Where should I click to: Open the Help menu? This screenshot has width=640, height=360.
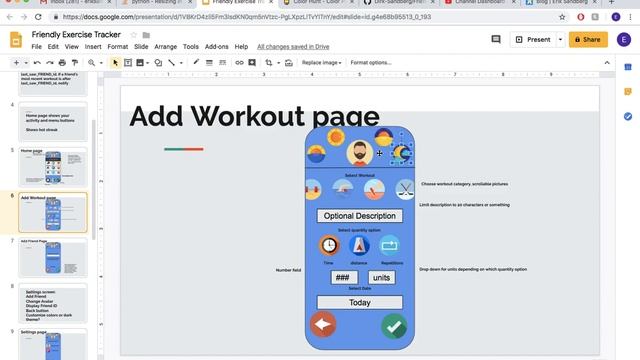(x=241, y=47)
